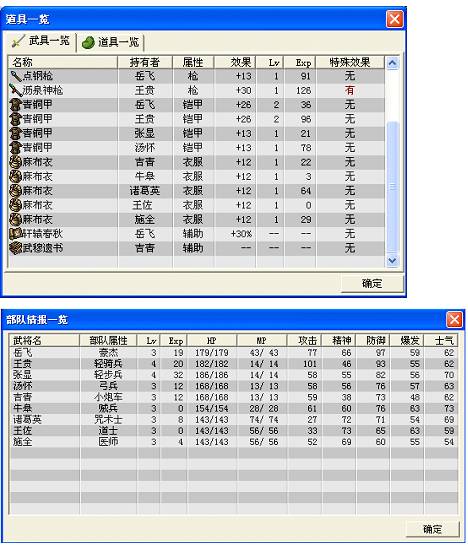Confirm with 确定 in item list window
The width and height of the screenshot is (468, 548).
pyautogui.click(x=372, y=283)
